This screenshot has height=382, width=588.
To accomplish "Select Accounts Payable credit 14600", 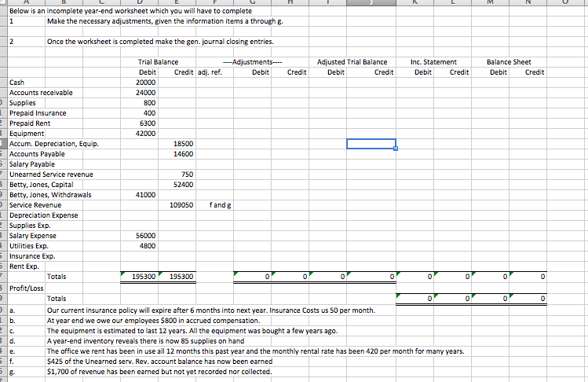I will (x=183, y=153).
